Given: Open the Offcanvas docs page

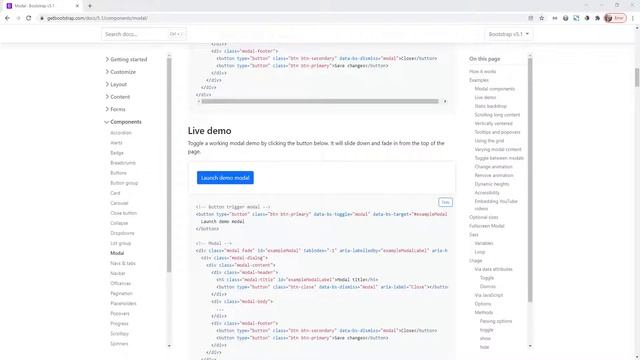Looking at the screenshot, I should tap(121, 283).
